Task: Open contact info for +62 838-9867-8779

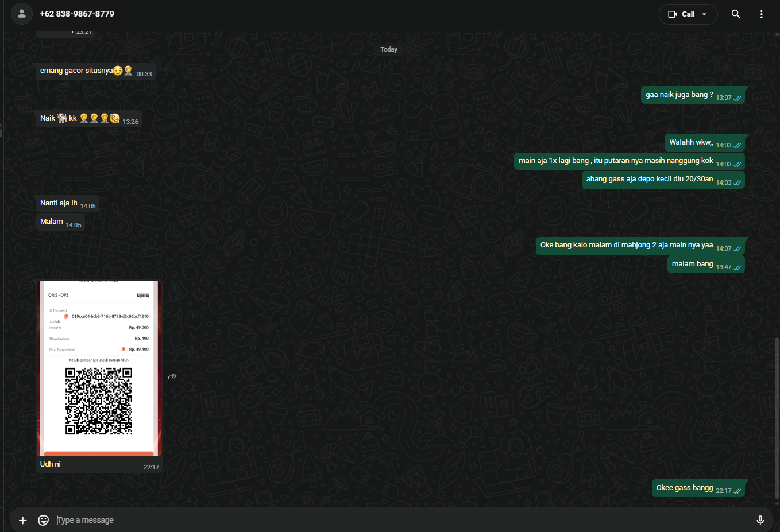Action: (x=77, y=14)
